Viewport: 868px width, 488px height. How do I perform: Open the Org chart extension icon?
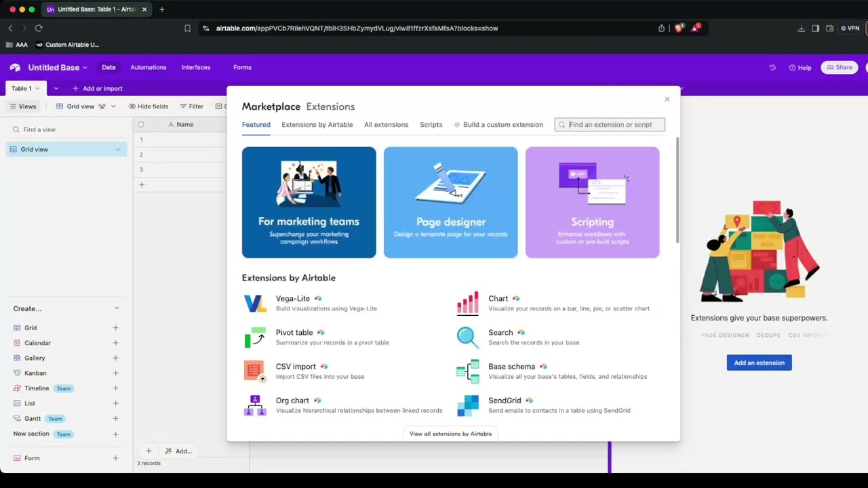coord(255,405)
